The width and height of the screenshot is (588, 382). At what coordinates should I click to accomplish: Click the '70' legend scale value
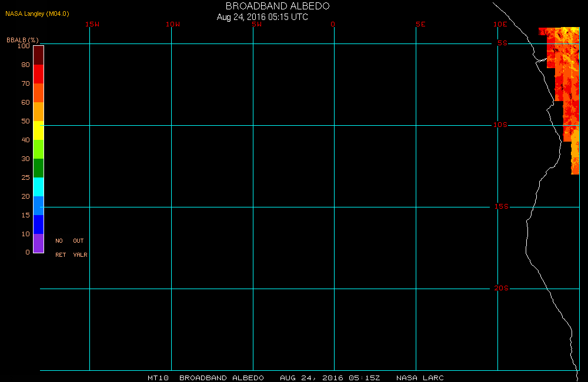point(25,83)
